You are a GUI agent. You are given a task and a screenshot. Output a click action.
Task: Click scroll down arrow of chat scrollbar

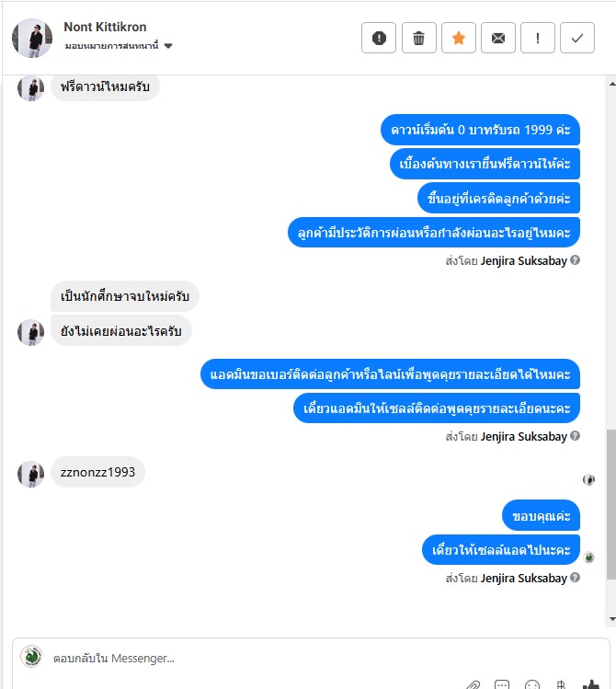pos(611,619)
